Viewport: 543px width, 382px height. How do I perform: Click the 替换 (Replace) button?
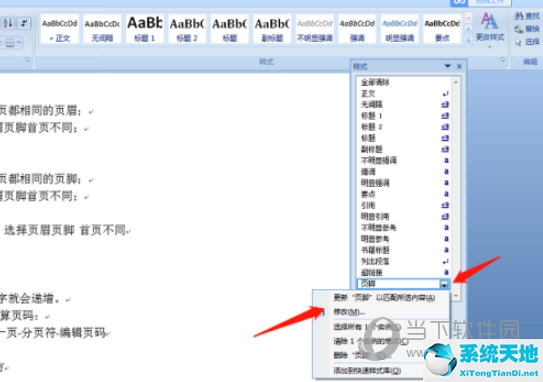pos(527,29)
